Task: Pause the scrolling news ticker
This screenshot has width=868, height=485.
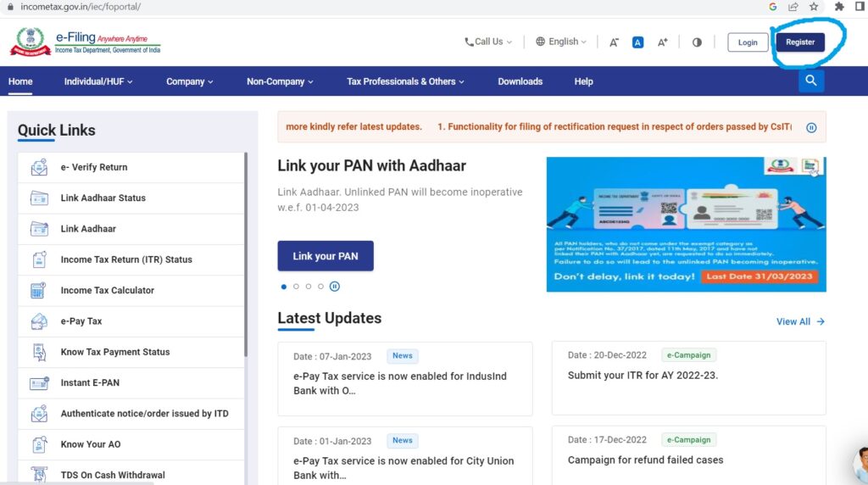Action: [811, 128]
